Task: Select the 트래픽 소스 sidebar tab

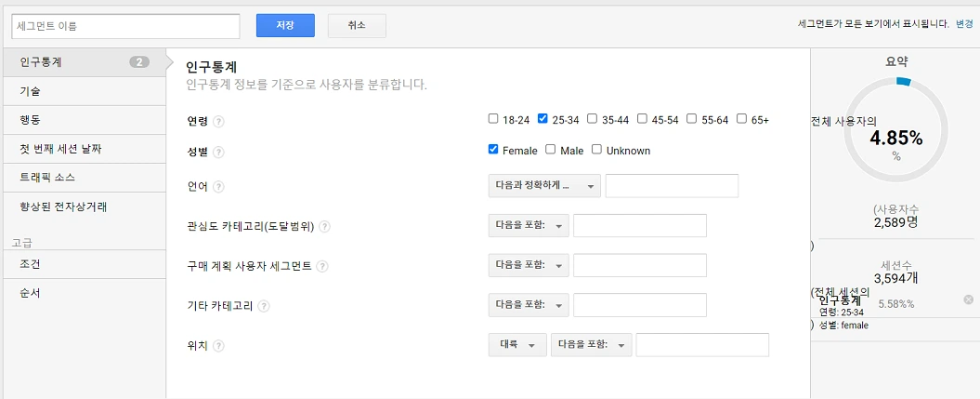Action: 83,178
